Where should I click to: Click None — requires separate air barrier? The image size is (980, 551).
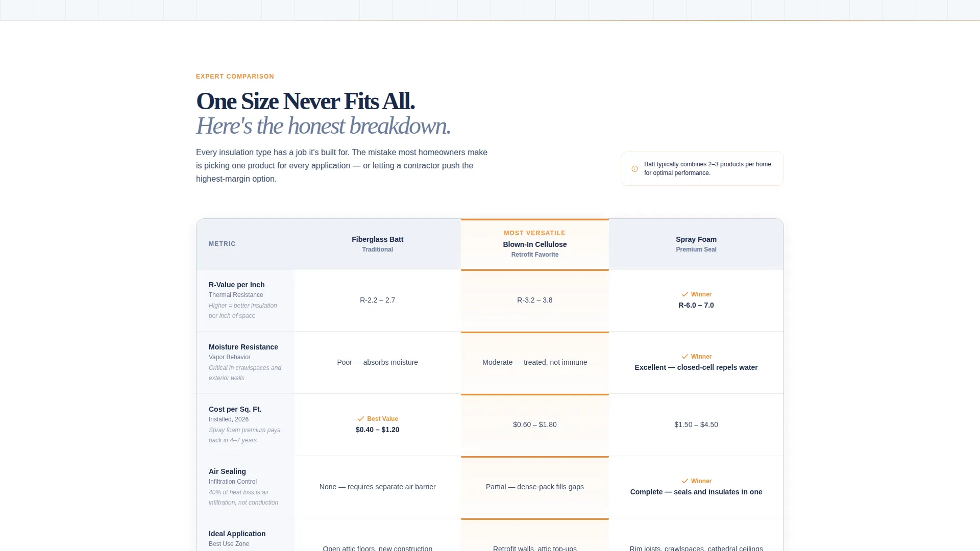378,487
